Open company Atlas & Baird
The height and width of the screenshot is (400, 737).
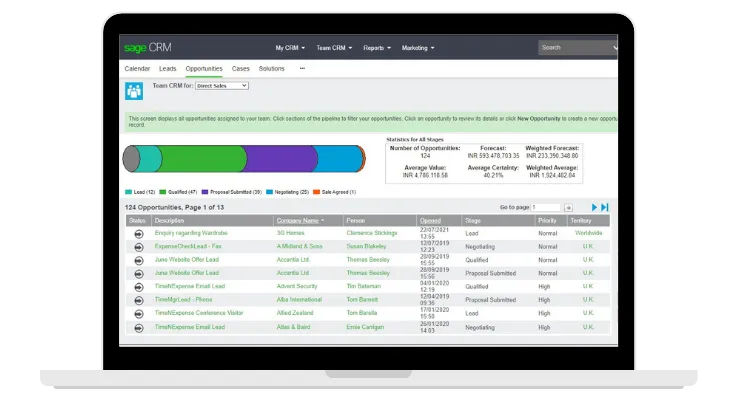[293, 327]
